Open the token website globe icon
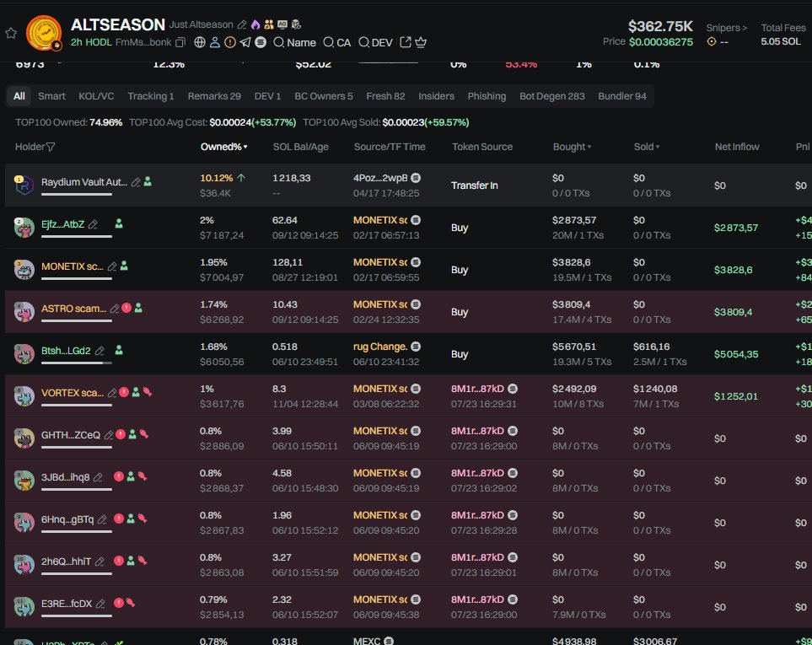This screenshot has height=645, width=812. [x=200, y=42]
